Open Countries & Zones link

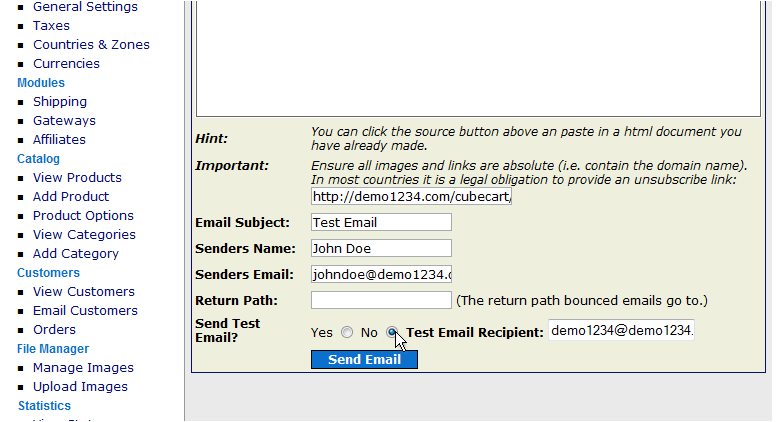coord(91,45)
